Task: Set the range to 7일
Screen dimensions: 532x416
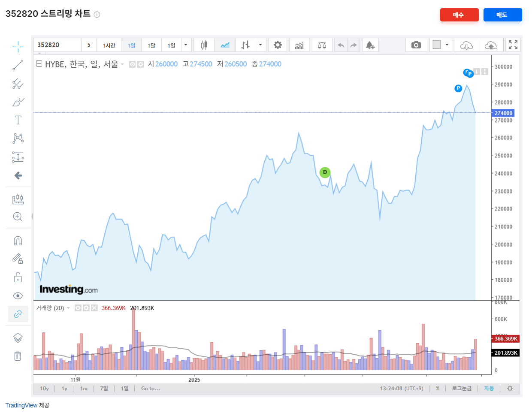Action: pyautogui.click(x=104, y=389)
